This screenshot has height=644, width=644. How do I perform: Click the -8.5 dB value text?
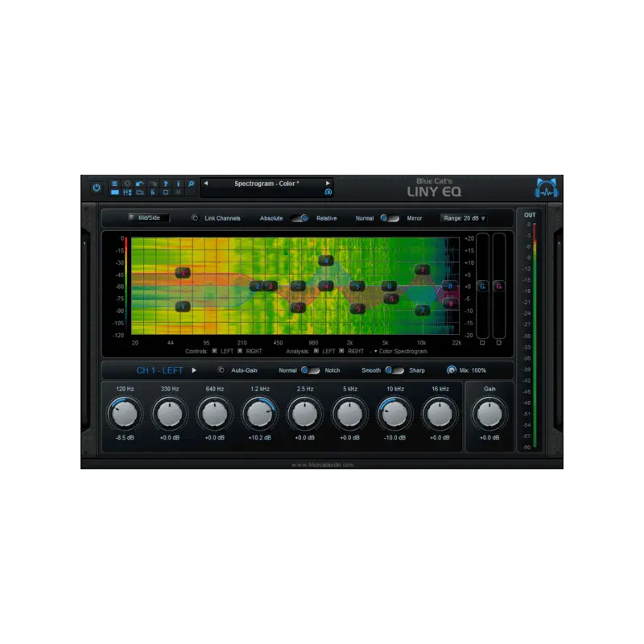125,438
